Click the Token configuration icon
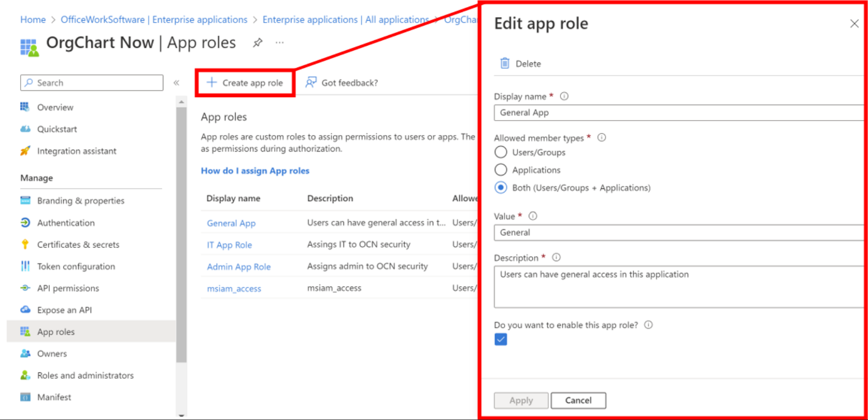This screenshot has height=420, width=868. coord(25,266)
